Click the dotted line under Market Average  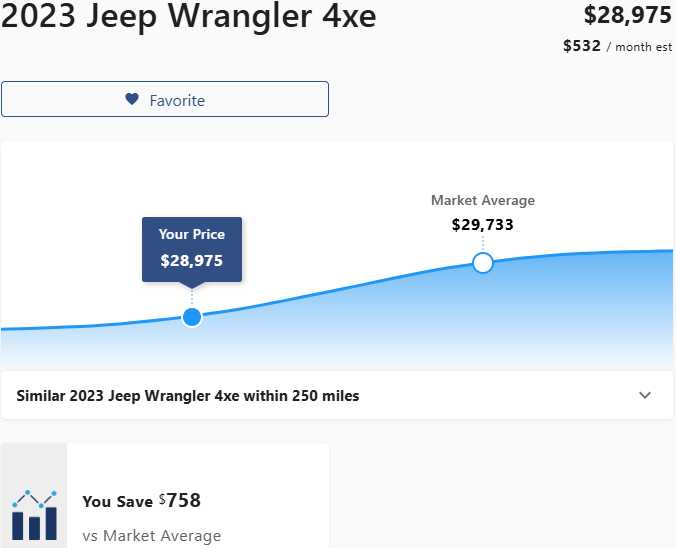(x=483, y=244)
